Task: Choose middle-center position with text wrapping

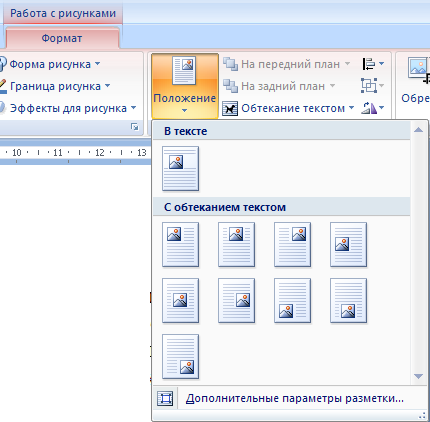Action: point(180,301)
